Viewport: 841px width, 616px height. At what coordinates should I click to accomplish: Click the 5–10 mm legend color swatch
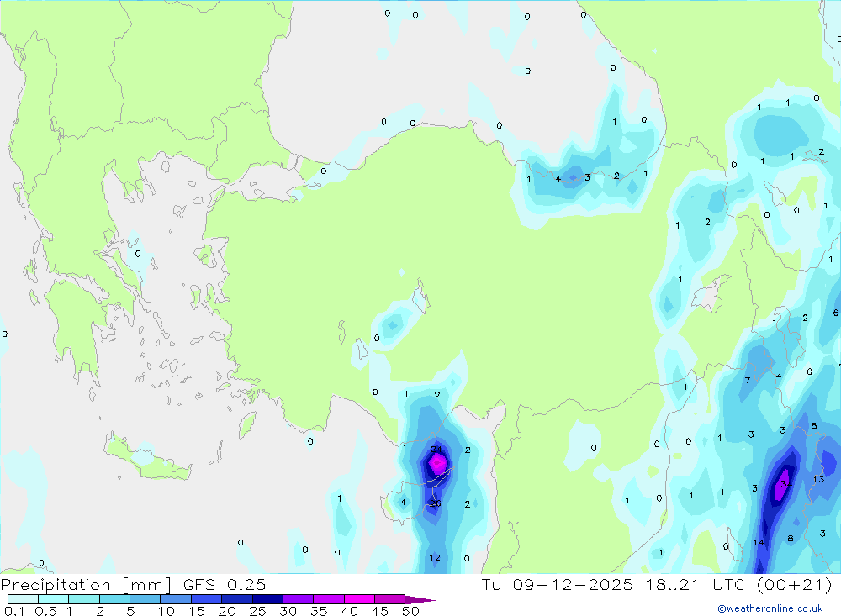(x=145, y=599)
